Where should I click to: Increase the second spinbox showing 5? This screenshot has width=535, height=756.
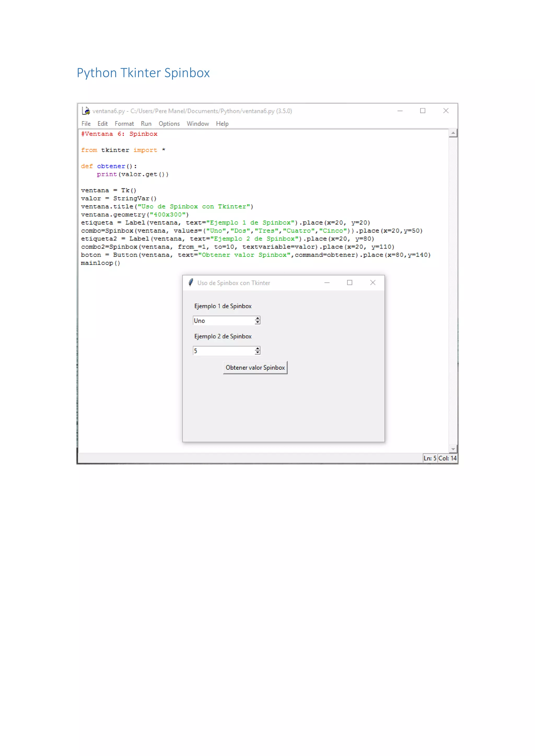[x=258, y=349]
